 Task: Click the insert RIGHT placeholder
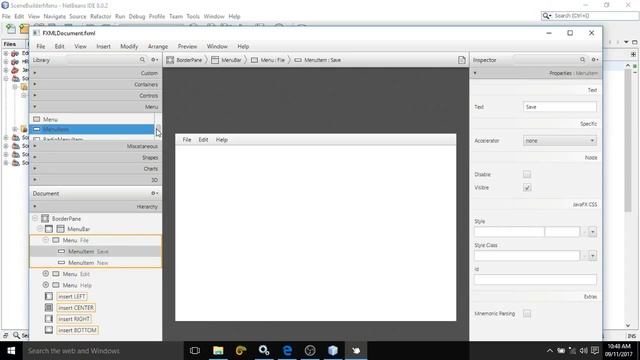pyautogui.click(x=74, y=319)
